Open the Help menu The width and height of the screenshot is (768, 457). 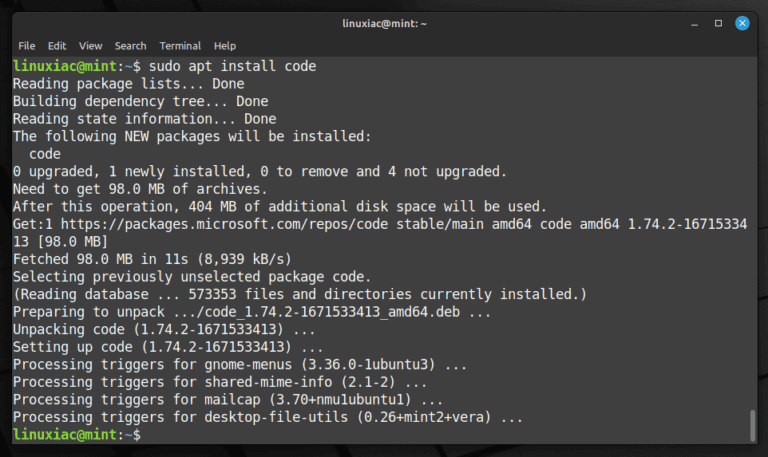(225, 46)
